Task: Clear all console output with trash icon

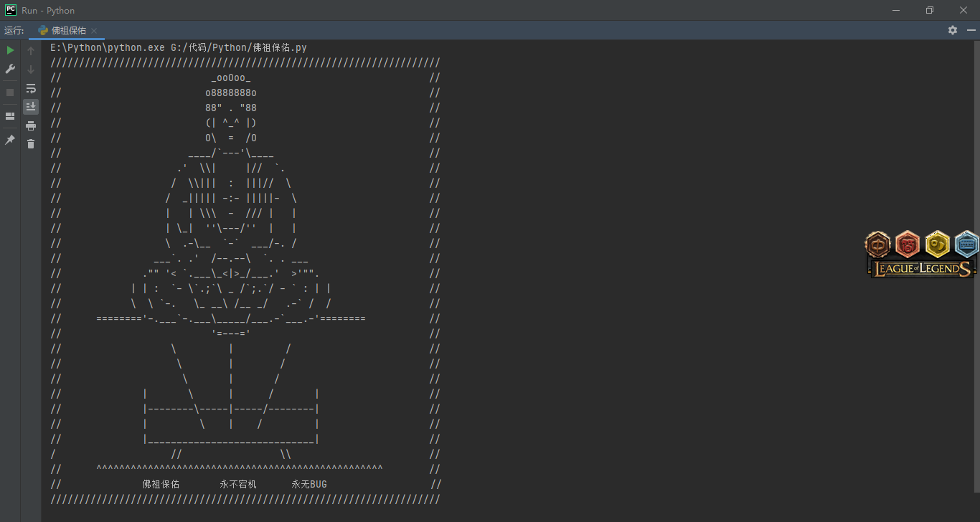Action: coord(31,144)
